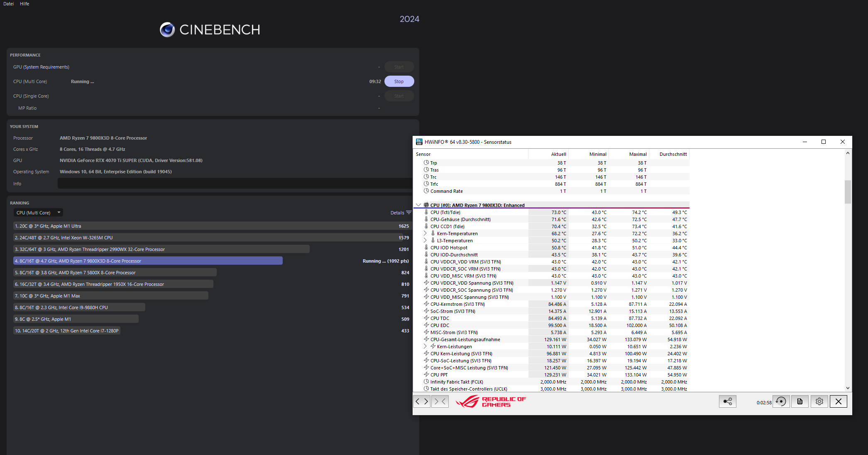Reset sensor min/max with clock icon

[x=781, y=401]
